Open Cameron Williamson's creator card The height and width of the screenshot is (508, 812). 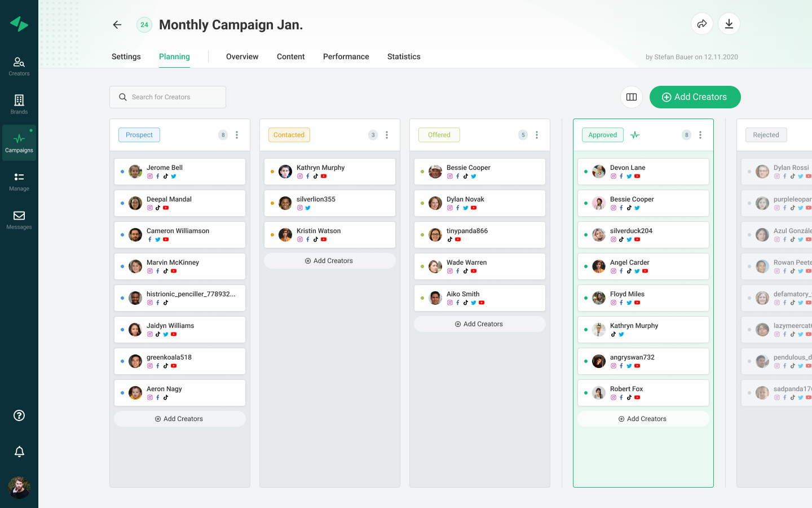pos(180,235)
